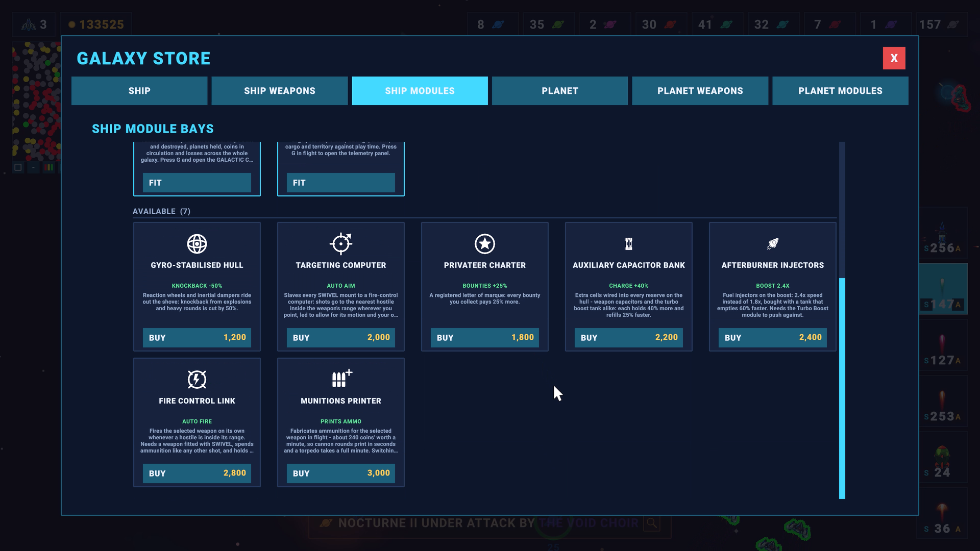This screenshot has height=551, width=980.
Task: Close the Galaxy Store window
Action: tap(894, 58)
